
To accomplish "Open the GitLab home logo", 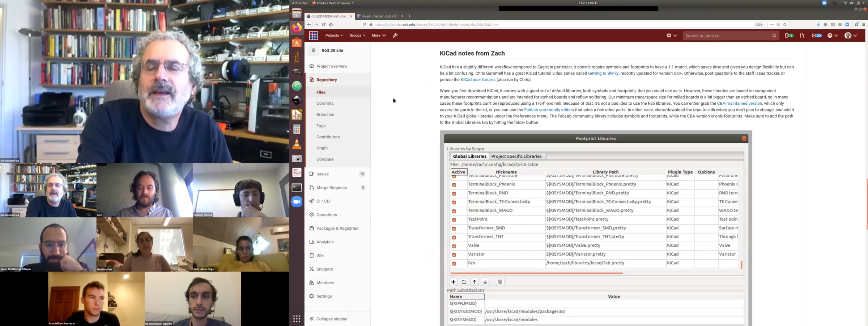I will [314, 35].
